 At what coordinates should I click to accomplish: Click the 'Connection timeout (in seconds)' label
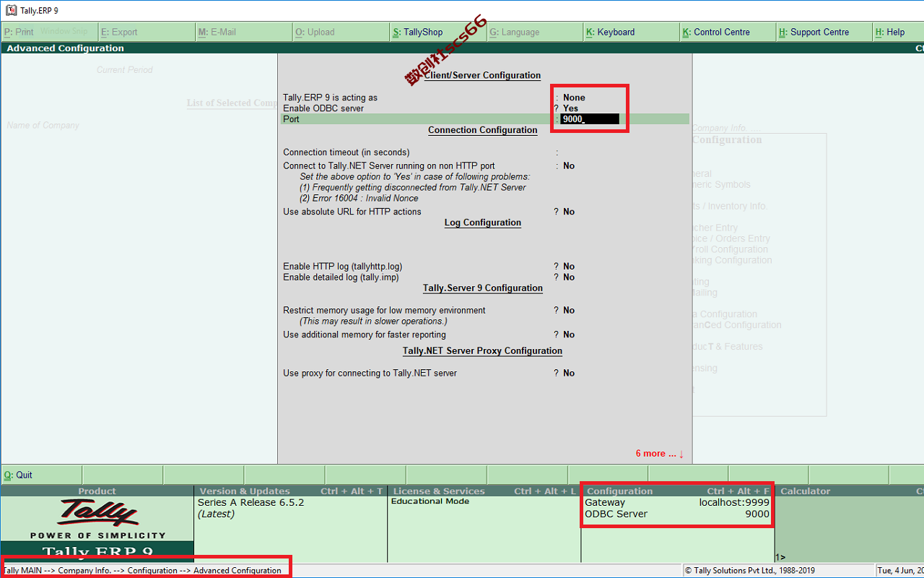346,152
